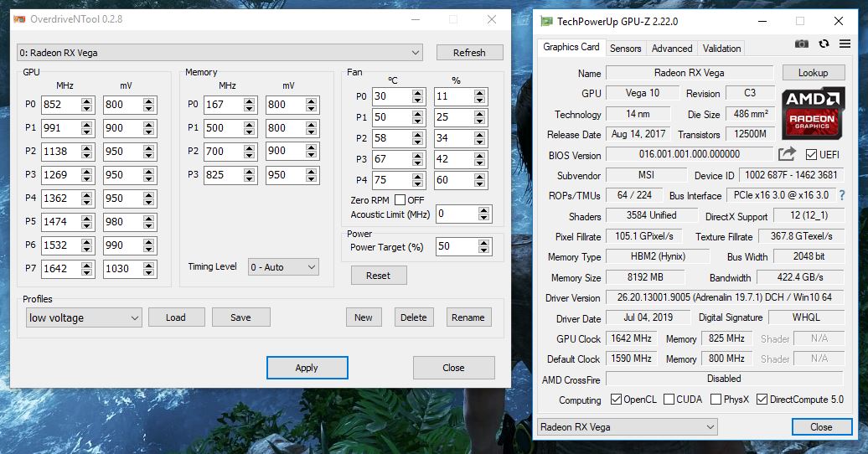Toggle UEFI checkbox in GPU-Z
868x454 pixels.
tap(812, 154)
